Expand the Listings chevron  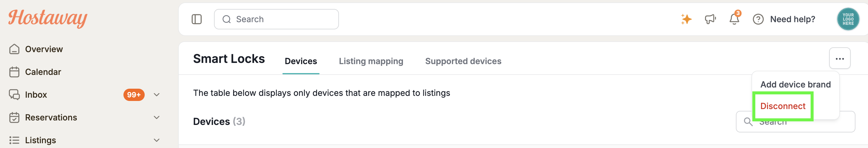click(156, 140)
